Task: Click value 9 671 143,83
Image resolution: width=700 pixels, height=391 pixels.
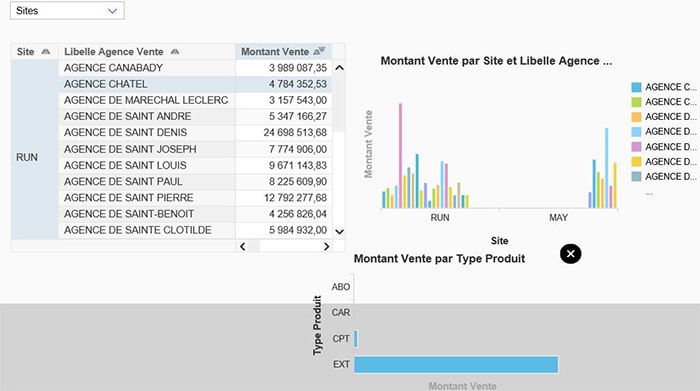Action: (298, 165)
